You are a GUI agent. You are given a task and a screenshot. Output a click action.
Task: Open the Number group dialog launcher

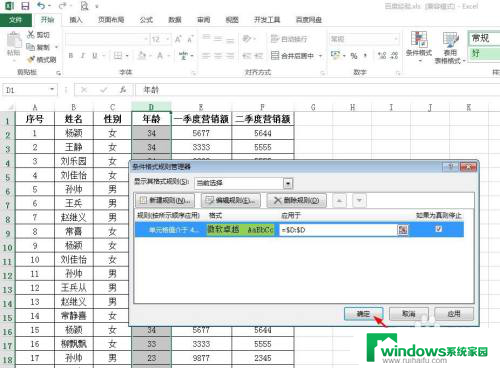(x=398, y=72)
